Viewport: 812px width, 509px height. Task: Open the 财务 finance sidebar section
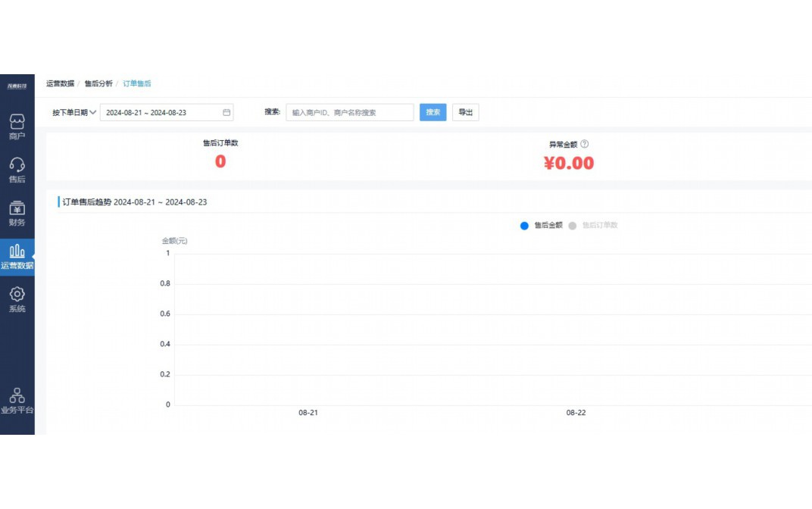[17, 214]
